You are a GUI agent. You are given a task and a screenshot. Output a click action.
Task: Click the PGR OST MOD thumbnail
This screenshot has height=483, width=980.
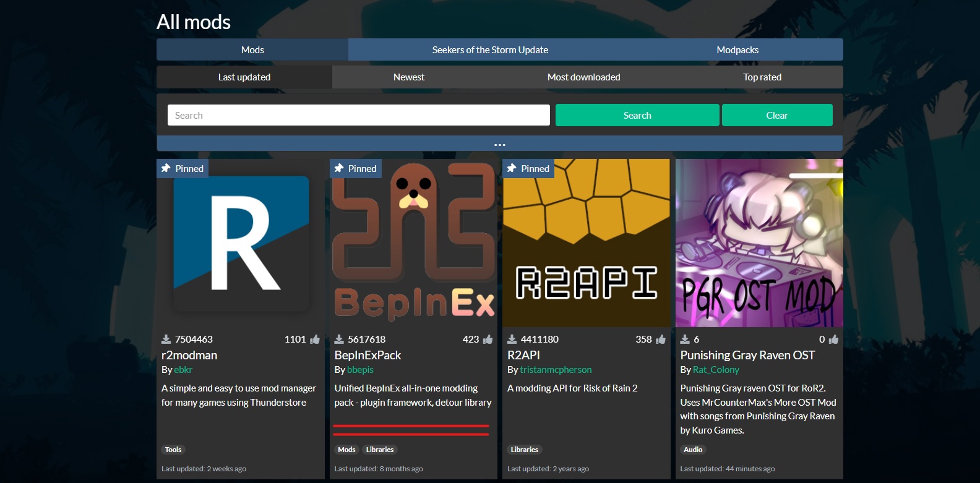pyautogui.click(x=759, y=243)
